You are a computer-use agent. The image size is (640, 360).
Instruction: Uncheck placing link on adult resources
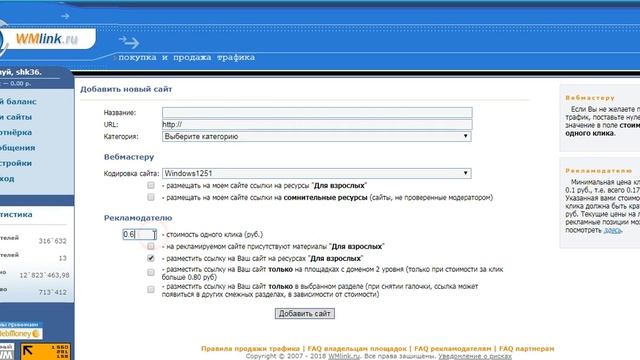click(151, 258)
